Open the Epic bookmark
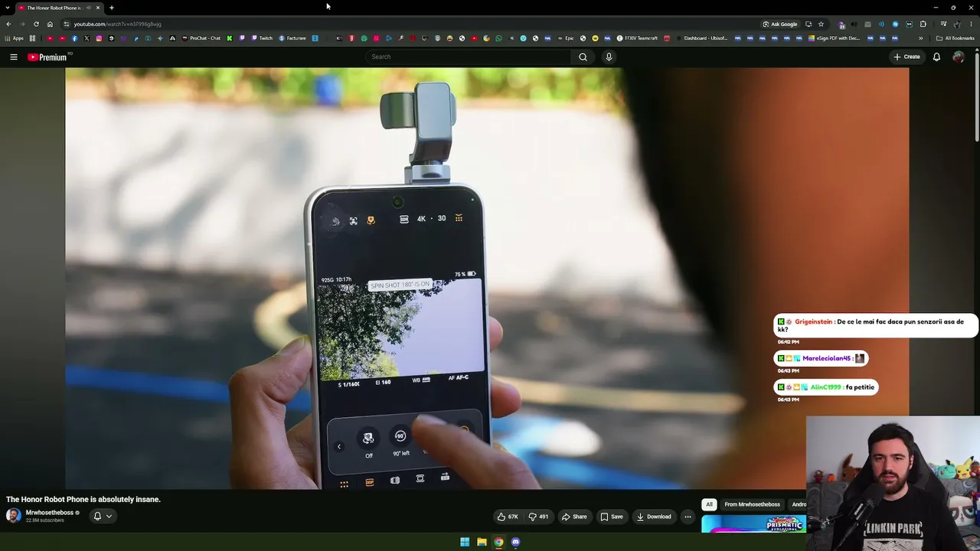 click(x=564, y=38)
